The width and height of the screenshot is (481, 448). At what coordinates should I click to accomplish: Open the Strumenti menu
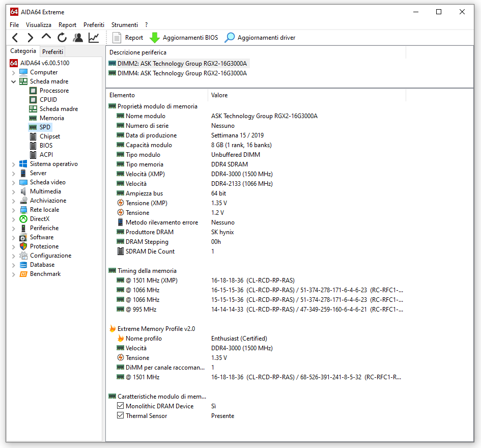pos(125,25)
